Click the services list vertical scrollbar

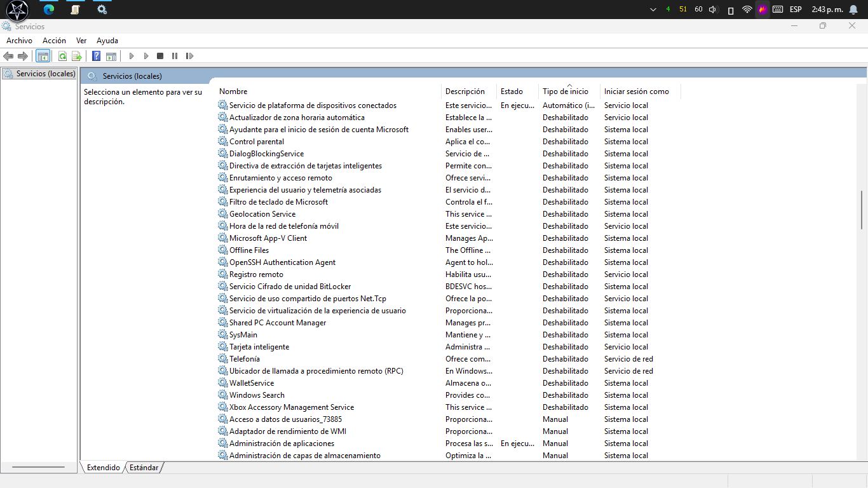[x=862, y=210]
